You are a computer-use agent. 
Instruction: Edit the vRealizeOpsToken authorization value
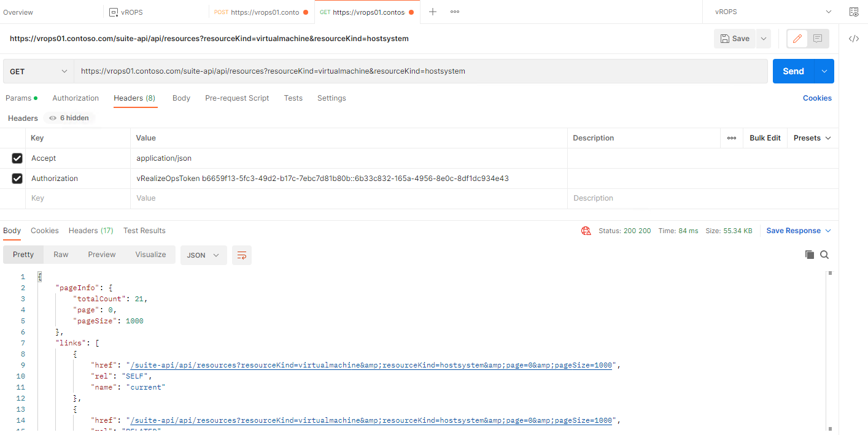point(349,179)
